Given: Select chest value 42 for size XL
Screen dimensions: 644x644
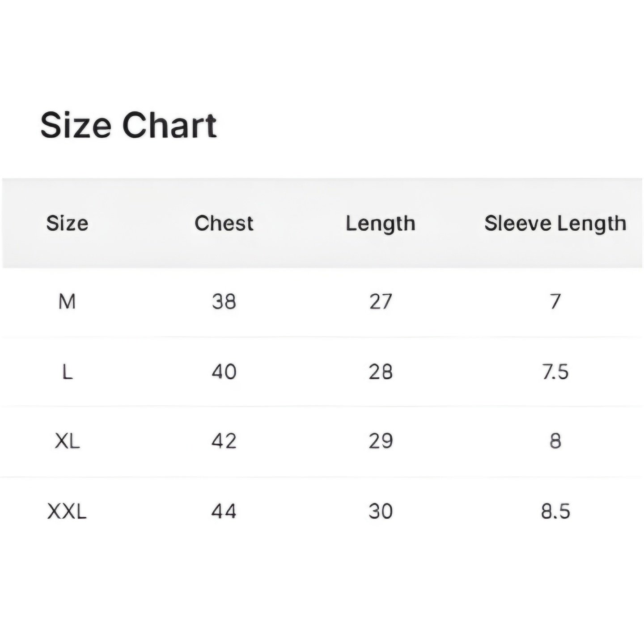Looking at the screenshot, I should click(x=224, y=441).
